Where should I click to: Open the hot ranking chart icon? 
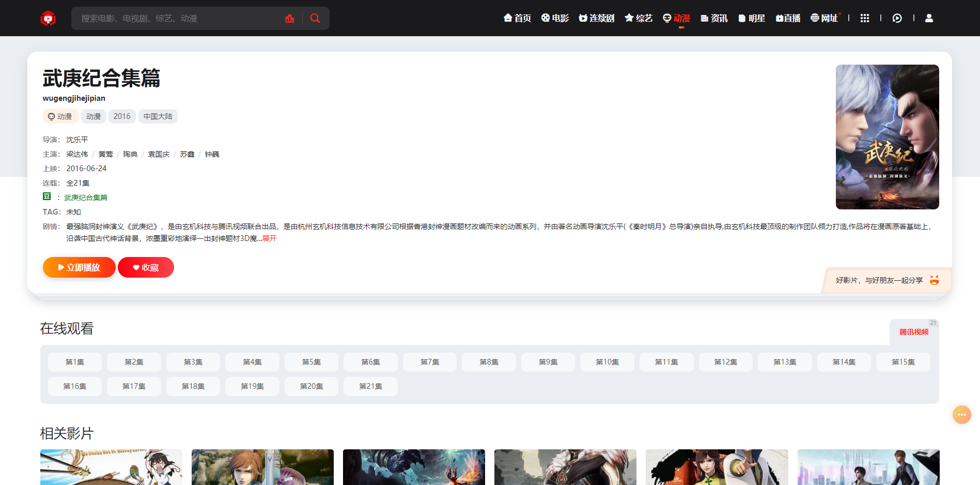[290, 19]
